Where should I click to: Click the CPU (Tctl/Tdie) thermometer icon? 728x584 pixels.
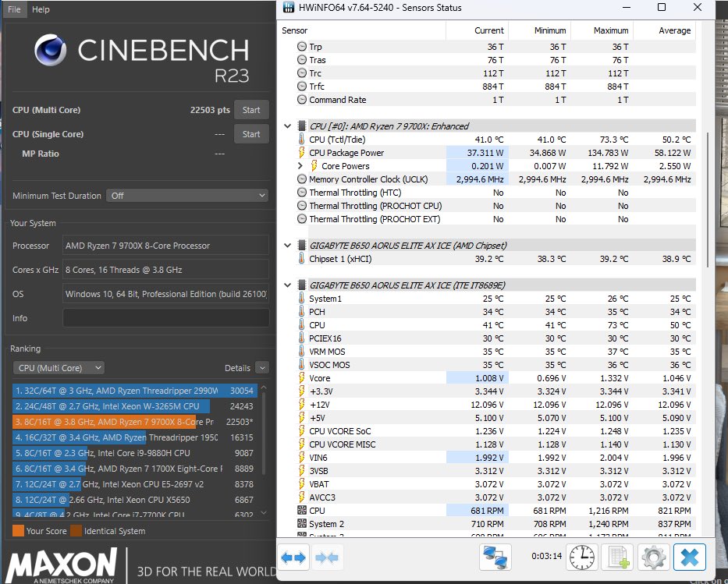(x=302, y=139)
